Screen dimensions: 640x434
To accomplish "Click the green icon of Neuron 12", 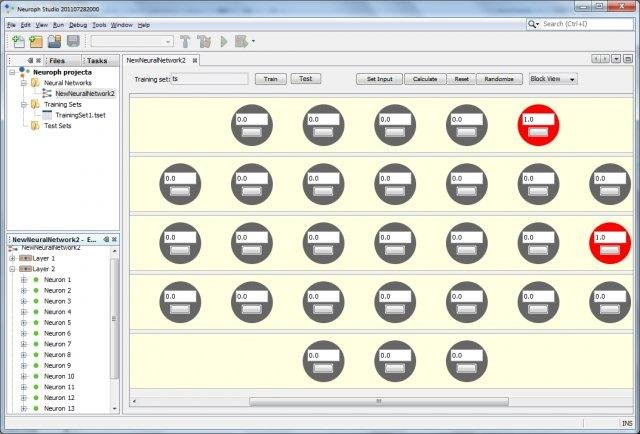I will (x=36, y=398).
